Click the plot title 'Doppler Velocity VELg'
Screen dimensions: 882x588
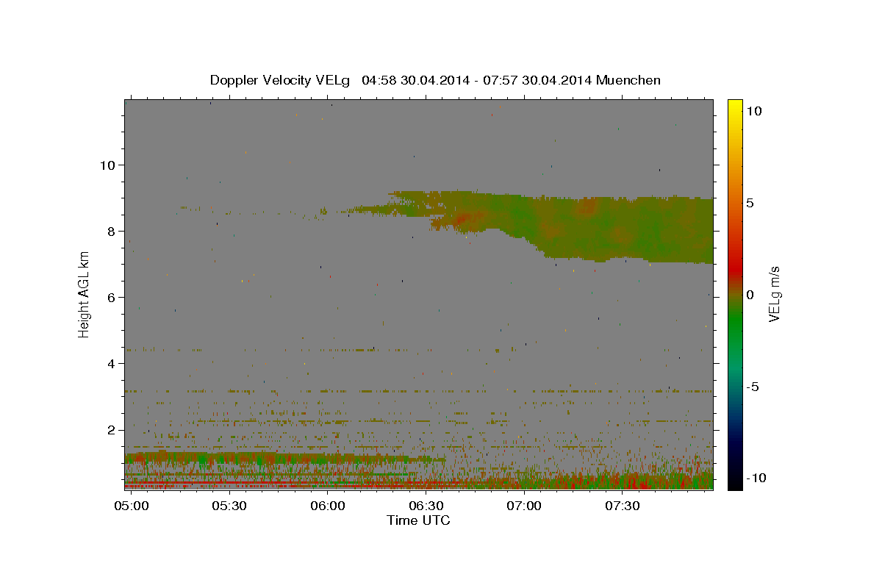tap(281, 80)
